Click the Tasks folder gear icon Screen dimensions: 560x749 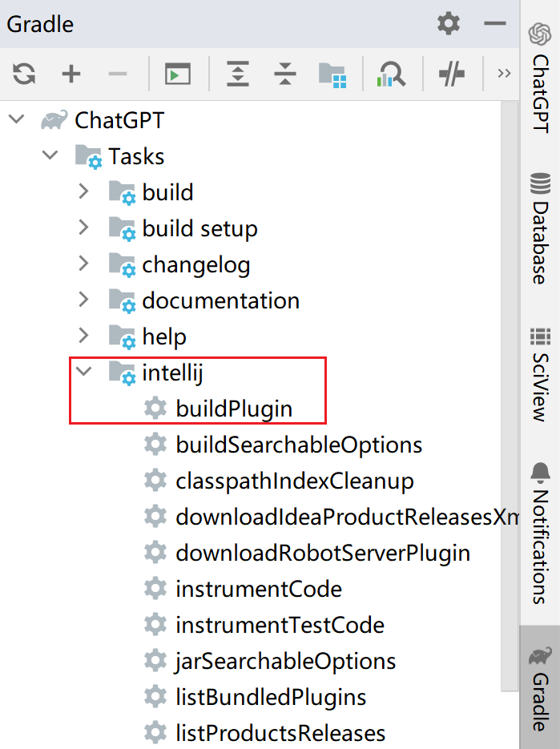pyautogui.click(x=88, y=157)
